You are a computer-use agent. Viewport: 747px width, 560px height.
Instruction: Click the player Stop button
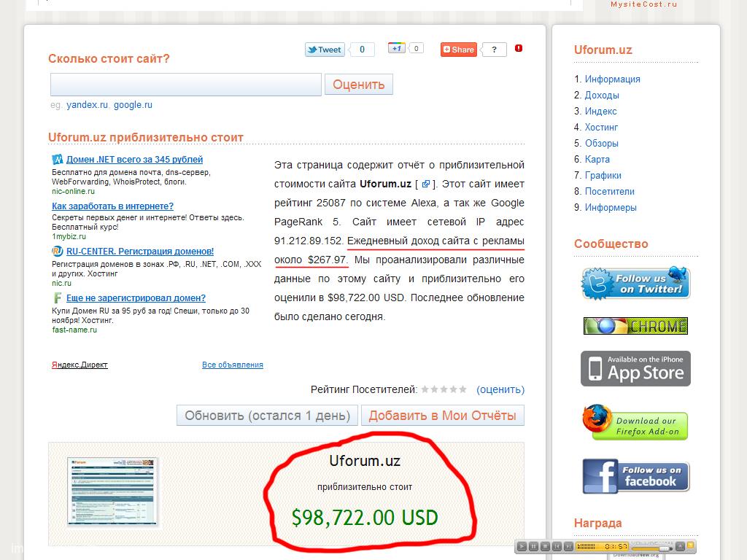545,546
